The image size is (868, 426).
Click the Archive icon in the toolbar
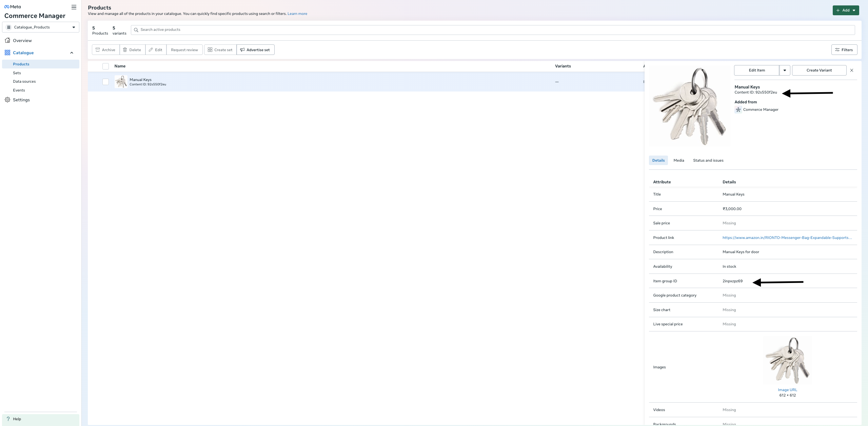pyautogui.click(x=97, y=49)
